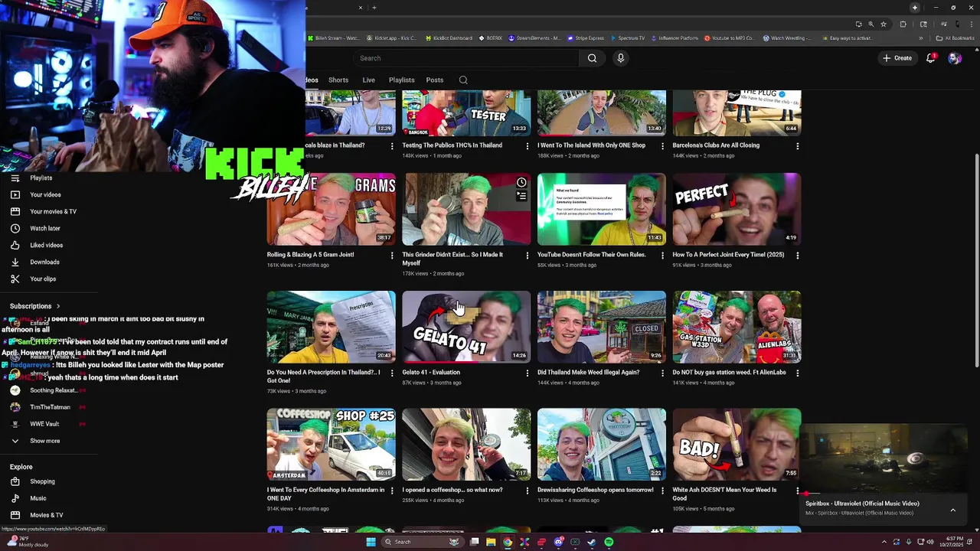Open Shopping under Explore
Viewport: 980px width, 551px height.
click(42, 481)
